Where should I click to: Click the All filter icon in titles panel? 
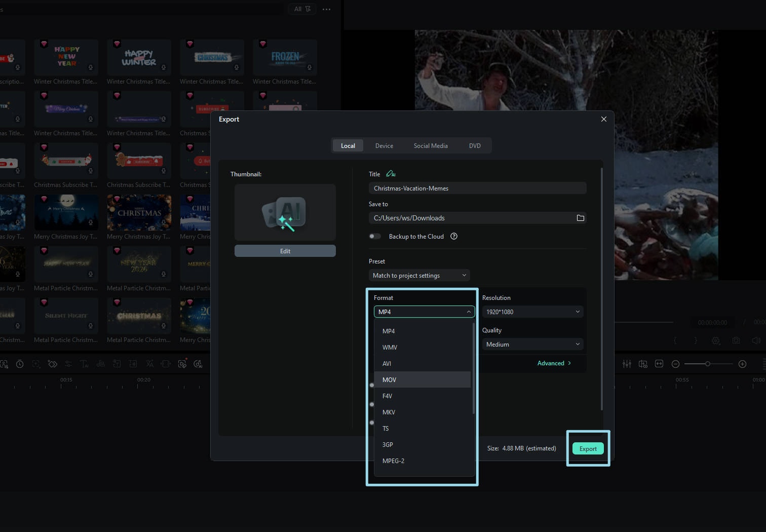click(x=302, y=9)
